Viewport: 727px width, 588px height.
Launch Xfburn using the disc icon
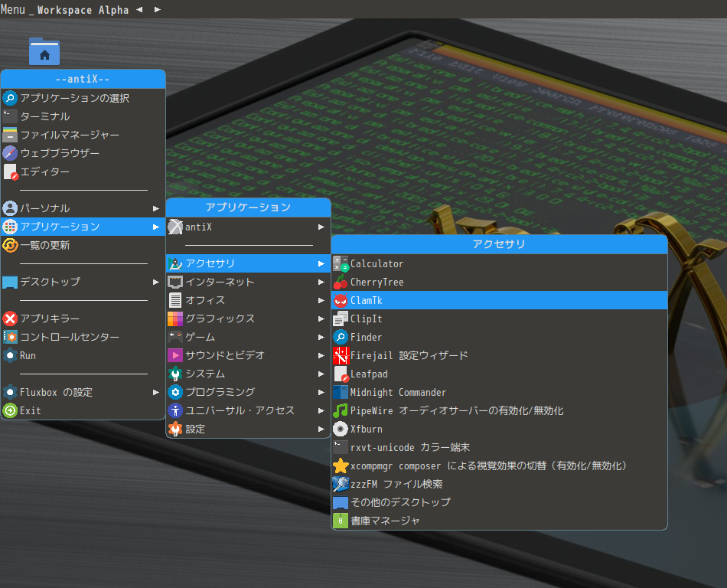[341, 429]
